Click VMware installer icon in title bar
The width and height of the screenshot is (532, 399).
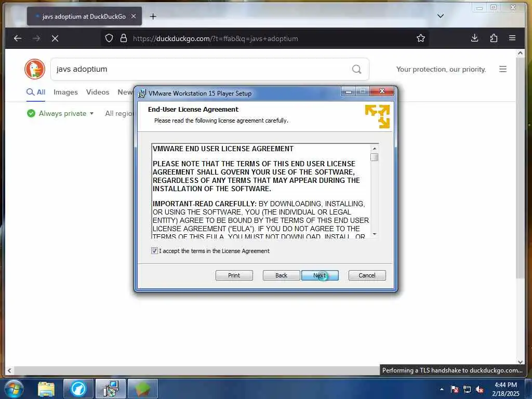click(x=142, y=94)
